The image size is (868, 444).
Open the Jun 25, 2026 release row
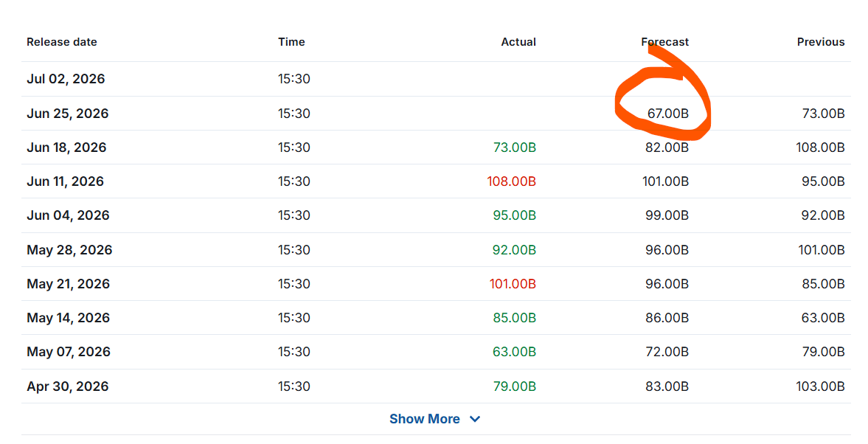click(x=436, y=114)
